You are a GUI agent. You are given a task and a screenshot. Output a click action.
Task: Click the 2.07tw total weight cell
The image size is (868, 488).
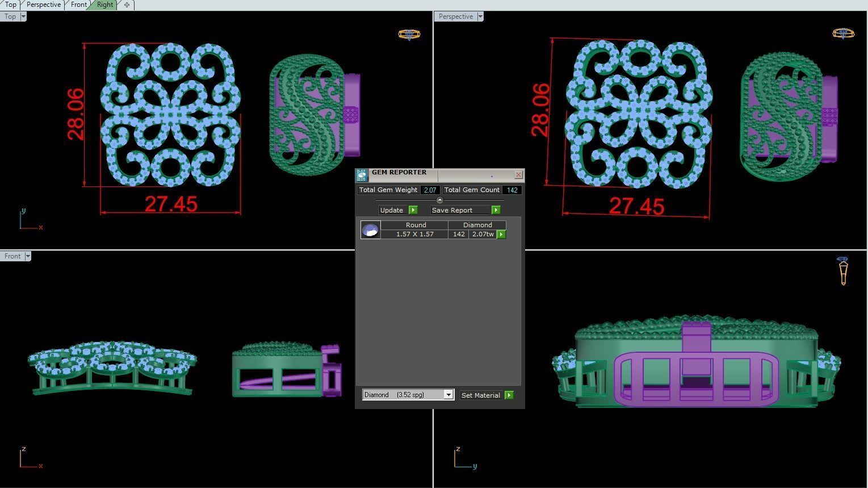[483, 234]
